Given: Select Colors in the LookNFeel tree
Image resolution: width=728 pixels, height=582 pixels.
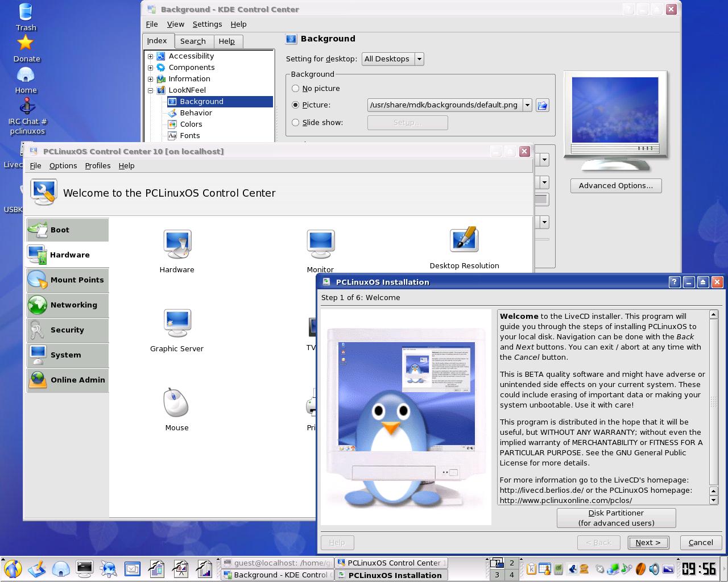Looking at the screenshot, I should tap(191, 124).
